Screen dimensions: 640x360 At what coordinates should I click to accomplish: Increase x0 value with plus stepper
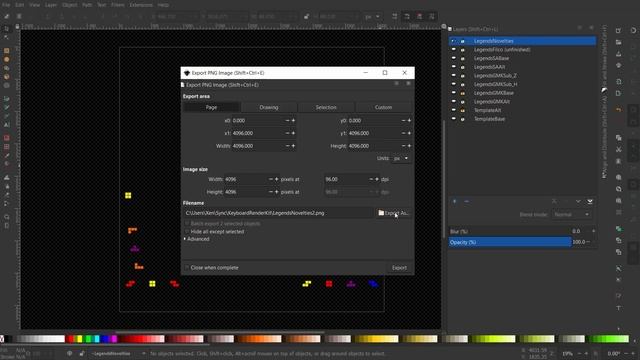(x=293, y=120)
